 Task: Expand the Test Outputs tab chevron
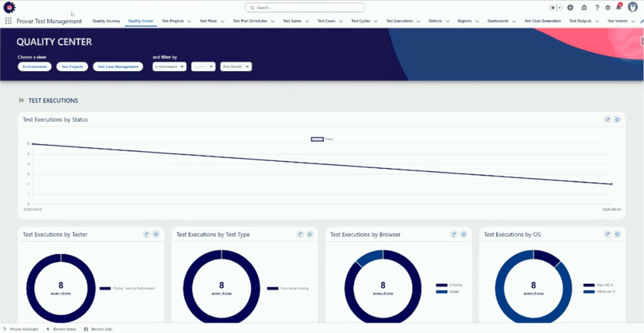pos(597,21)
